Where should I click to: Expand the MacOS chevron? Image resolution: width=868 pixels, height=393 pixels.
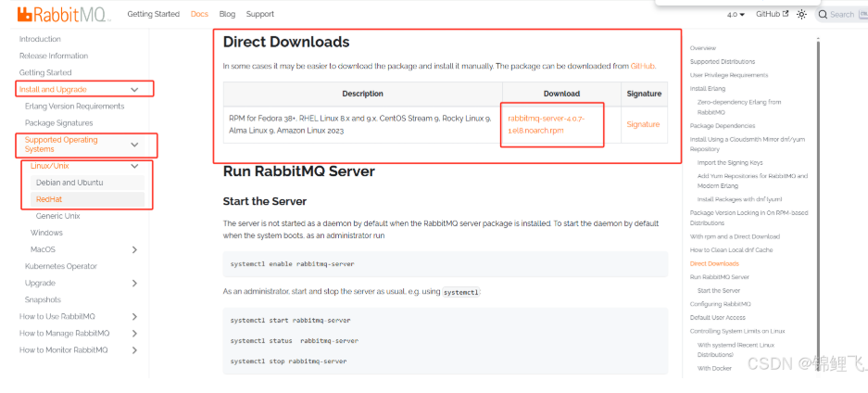click(134, 249)
